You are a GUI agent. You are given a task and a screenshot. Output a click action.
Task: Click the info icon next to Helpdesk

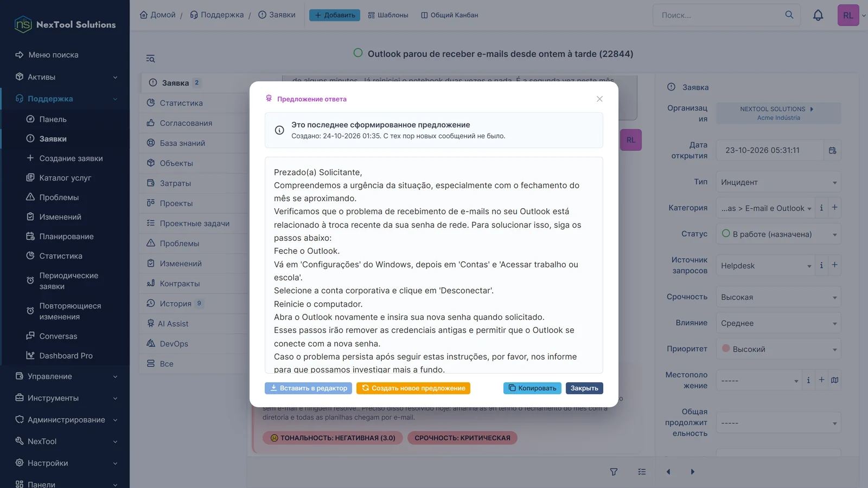coord(821,265)
